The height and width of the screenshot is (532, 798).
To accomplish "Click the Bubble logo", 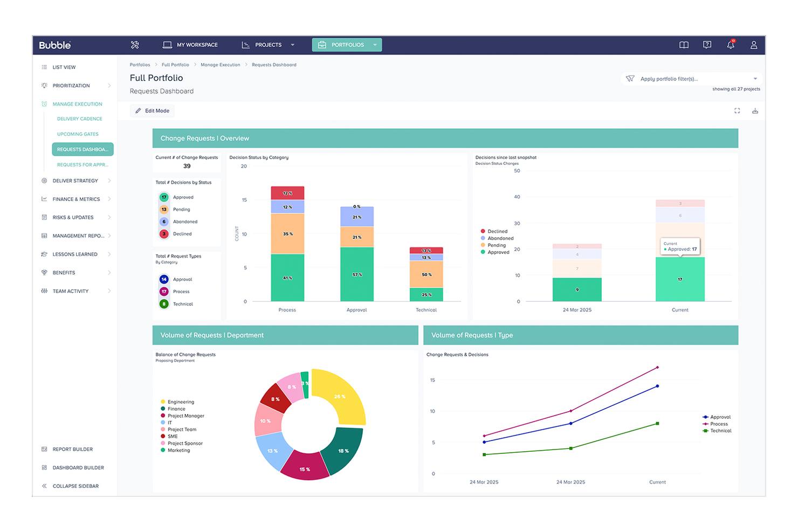I will (55, 45).
